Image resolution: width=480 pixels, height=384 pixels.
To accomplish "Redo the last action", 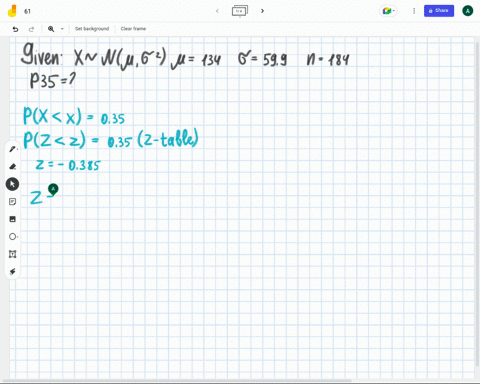I will click(31, 29).
